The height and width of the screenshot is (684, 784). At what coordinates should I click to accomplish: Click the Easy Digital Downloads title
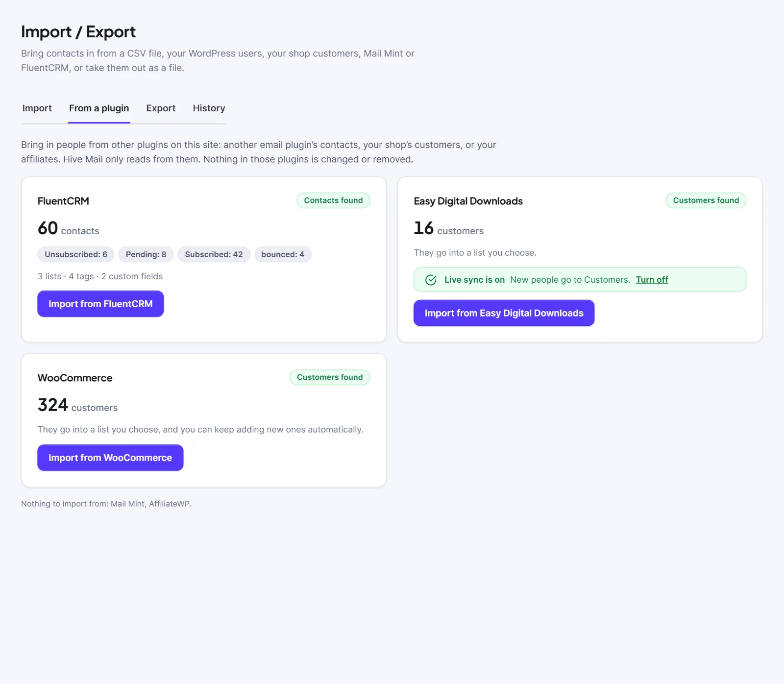coord(468,201)
